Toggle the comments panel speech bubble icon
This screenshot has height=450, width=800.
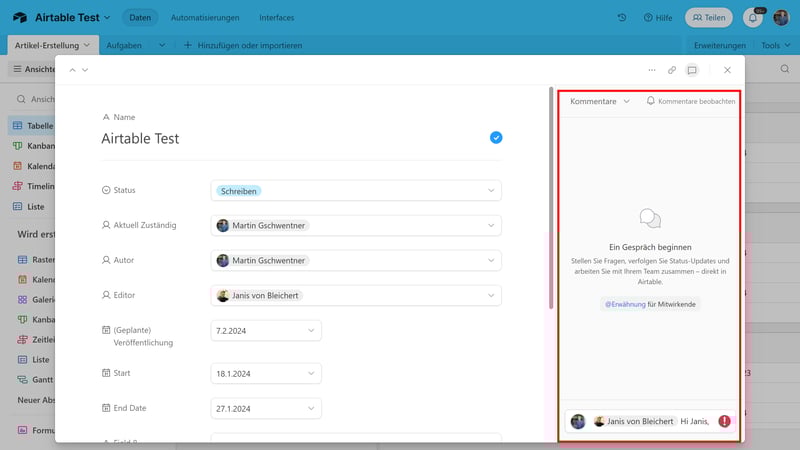[x=691, y=70]
